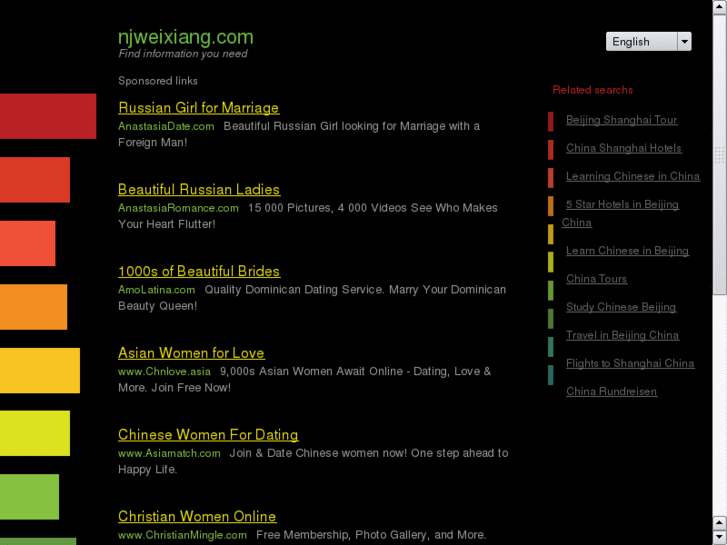Click ad text '15 000 Pictures, 4 000 Videos'
Image resolution: width=727 pixels, height=545 pixels.
(x=308, y=216)
